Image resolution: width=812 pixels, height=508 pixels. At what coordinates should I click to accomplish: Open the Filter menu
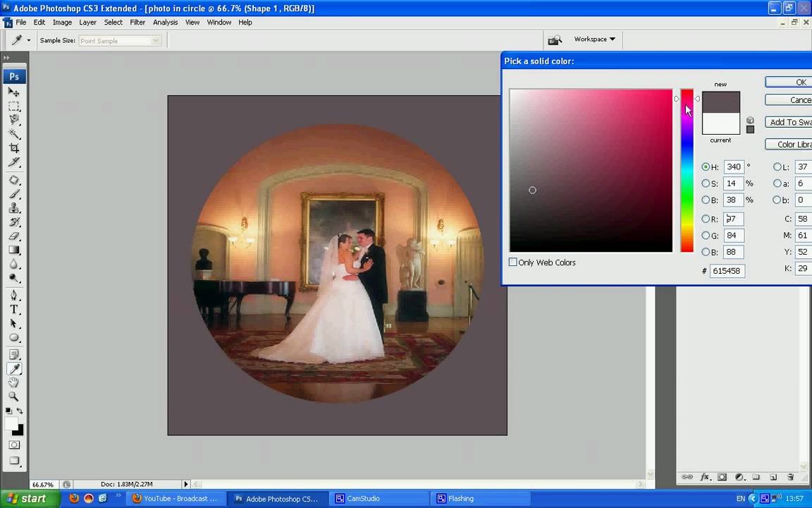click(137, 23)
